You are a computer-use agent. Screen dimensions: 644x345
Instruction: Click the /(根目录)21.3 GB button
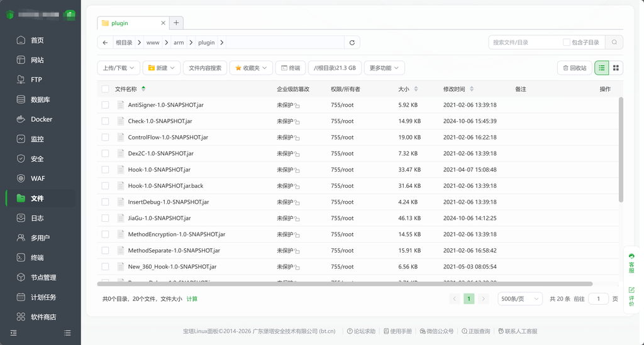tap(335, 68)
